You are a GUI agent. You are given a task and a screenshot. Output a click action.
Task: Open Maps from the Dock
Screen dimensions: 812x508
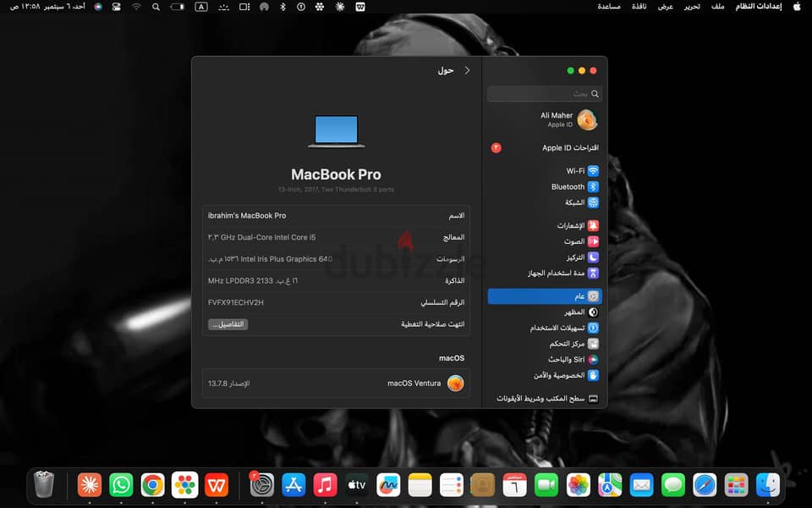coord(610,486)
